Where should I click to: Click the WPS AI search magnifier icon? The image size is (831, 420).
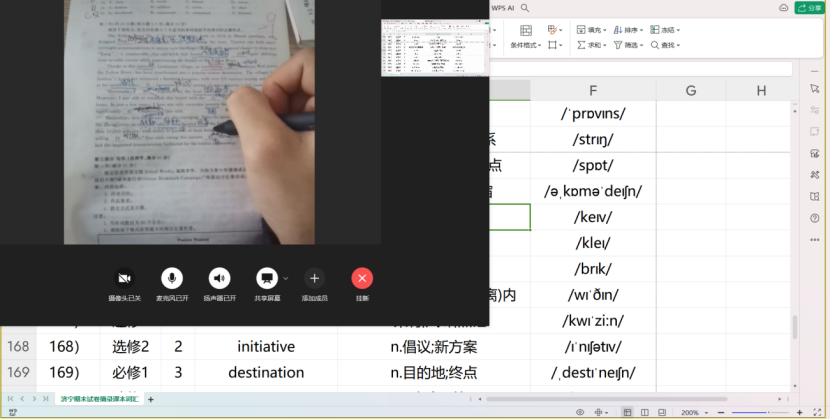tap(525, 8)
